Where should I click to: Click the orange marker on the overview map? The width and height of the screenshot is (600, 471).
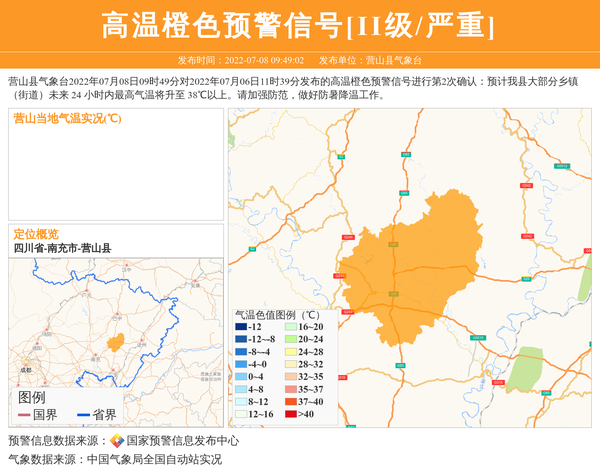click(116, 342)
